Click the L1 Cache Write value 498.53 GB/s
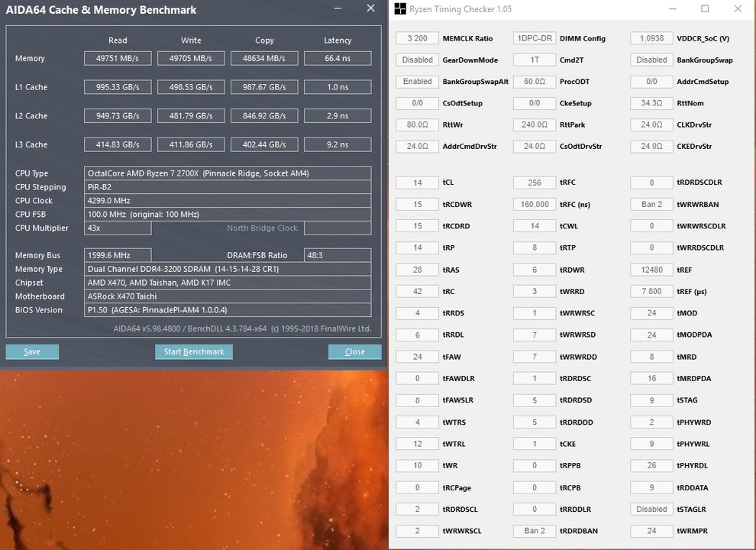This screenshot has width=756, height=550. pyautogui.click(x=191, y=87)
